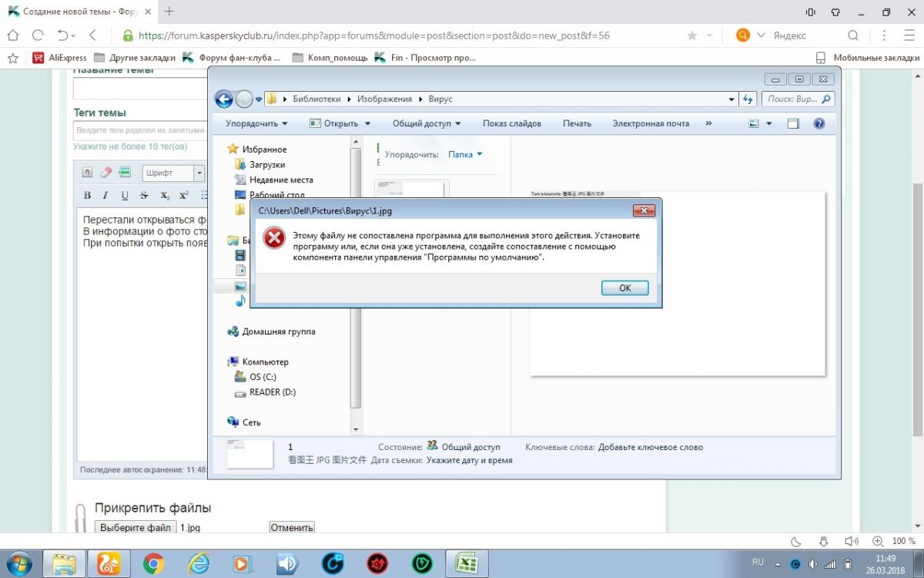The height and width of the screenshot is (578, 924).
Task: Open the Общий доступ menu
Action: pyautogui.click(x=427, y=123)
